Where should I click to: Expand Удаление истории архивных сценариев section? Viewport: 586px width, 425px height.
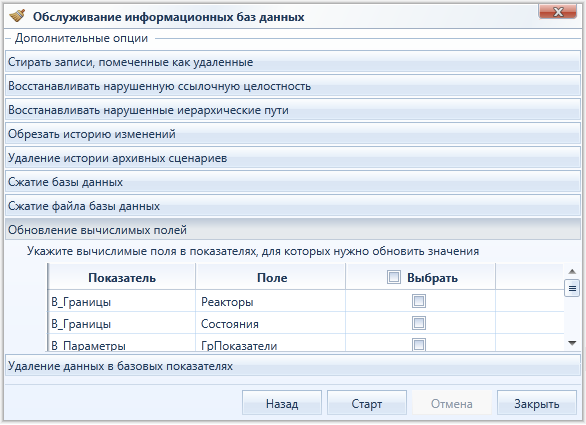pyautogui.click(x=293, y=158)
